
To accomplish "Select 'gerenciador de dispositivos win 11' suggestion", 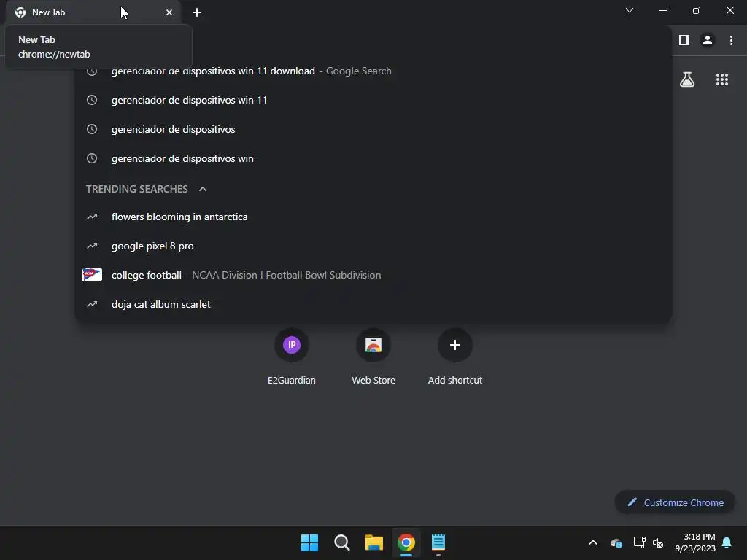I will 373,100.
